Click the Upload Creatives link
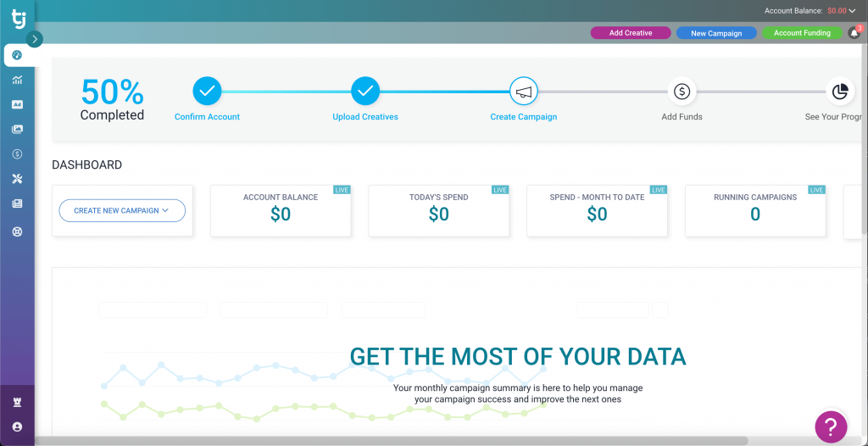This screenshot has height=446, width=868. 365,117
